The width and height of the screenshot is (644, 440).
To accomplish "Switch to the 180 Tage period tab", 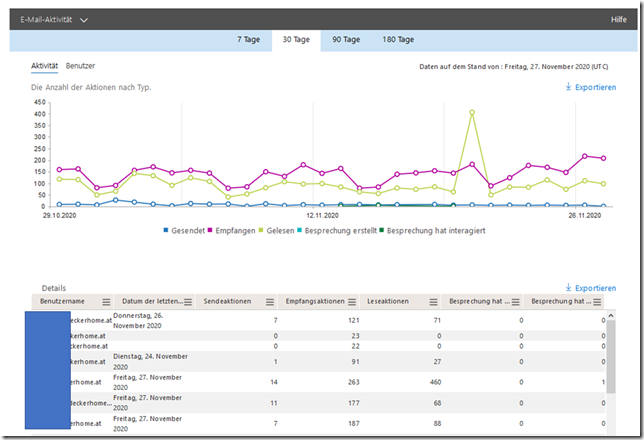I will click(398, 39).
